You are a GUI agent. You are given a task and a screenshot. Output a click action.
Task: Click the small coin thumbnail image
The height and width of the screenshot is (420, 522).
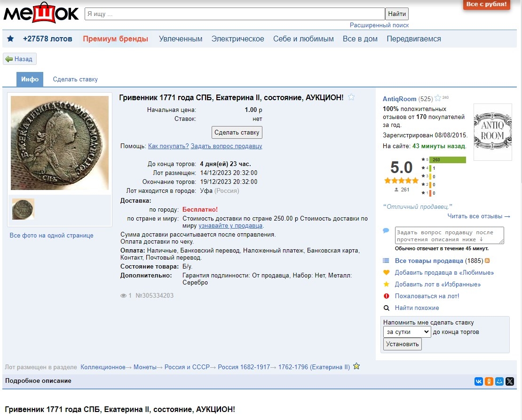click(23, 209)
